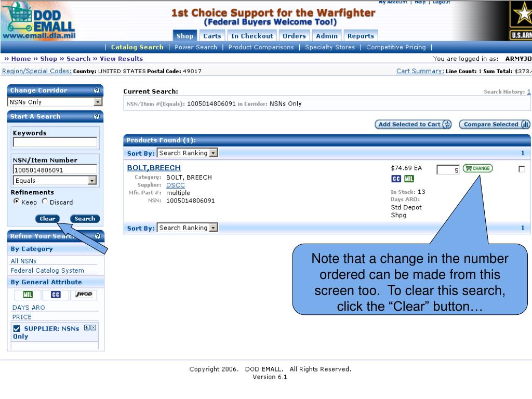Open the NSNs Only corridor dropdown
The height and width of the screenshot is (399, 532).
55,102
